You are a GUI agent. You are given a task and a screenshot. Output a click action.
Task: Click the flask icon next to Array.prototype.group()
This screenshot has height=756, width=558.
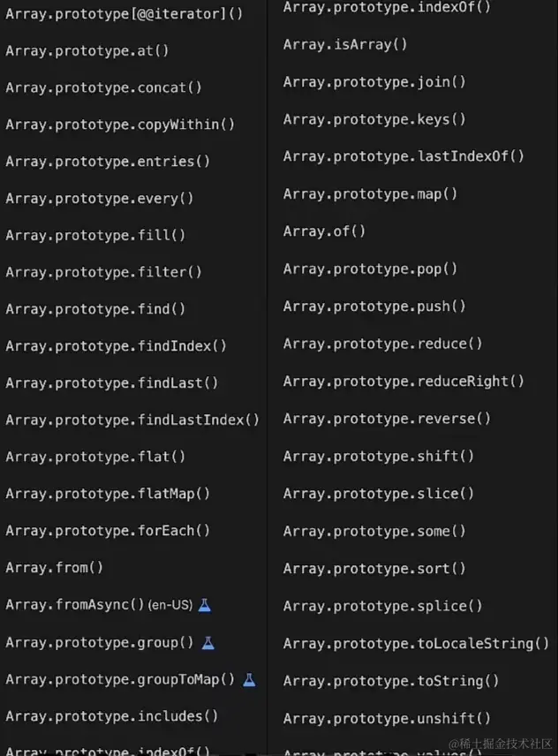(x=208, y=642)
